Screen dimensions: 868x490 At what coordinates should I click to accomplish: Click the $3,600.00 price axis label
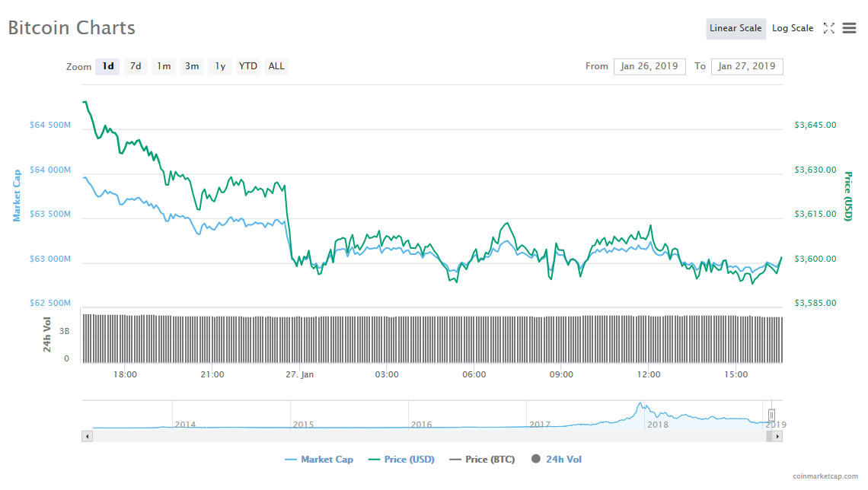point(815,259)
